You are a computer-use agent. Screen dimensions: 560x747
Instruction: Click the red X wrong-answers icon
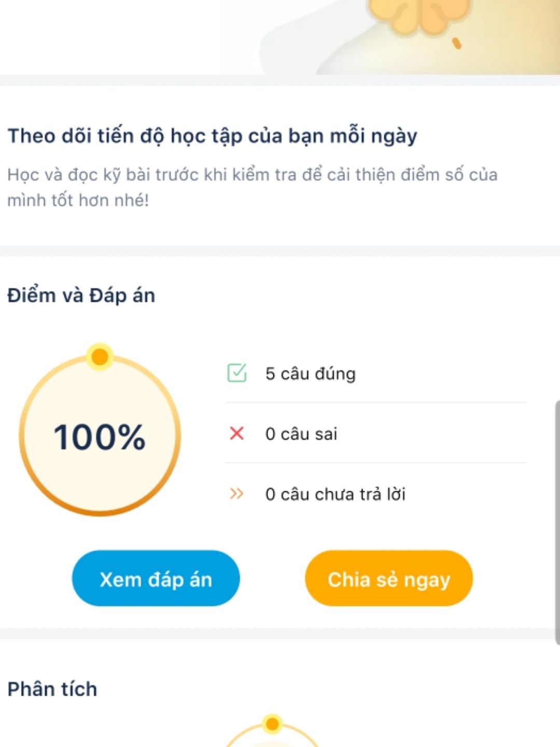pyautogui.click(x=236, y=433)
